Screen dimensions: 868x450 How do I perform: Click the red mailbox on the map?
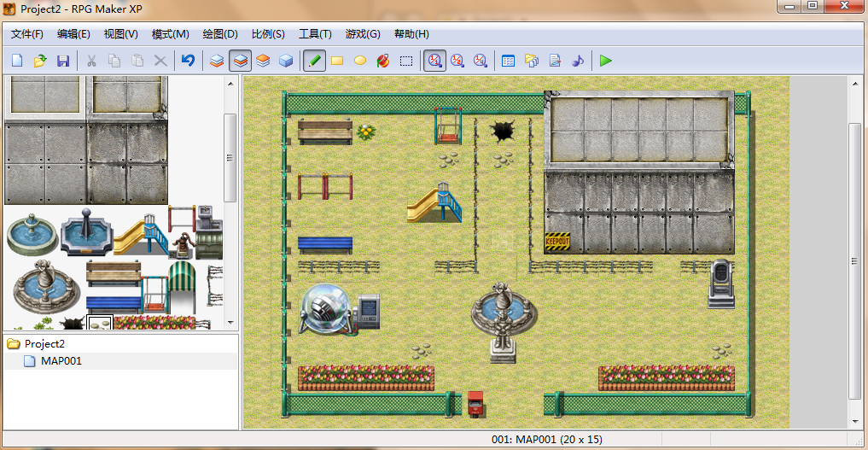475,404
